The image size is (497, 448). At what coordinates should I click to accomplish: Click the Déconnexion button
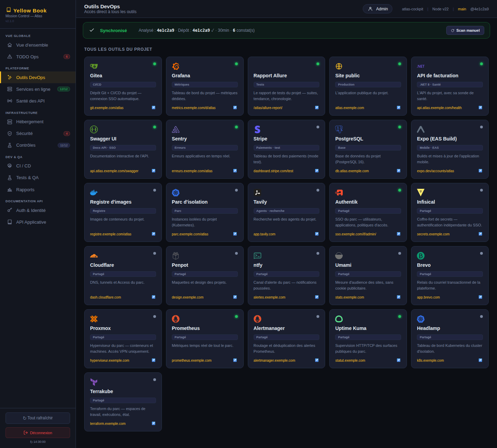point(38,433)
